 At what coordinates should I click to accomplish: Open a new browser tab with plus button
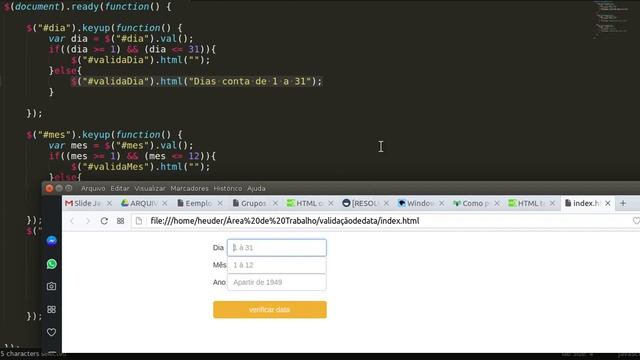coord(623,203)
